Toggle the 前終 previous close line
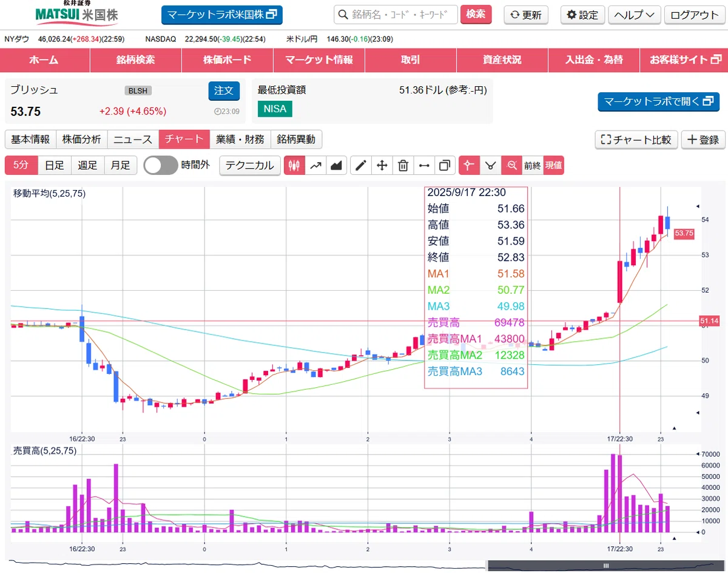Image resolution: width=728 pixels, height=573 pixels. 532,165
